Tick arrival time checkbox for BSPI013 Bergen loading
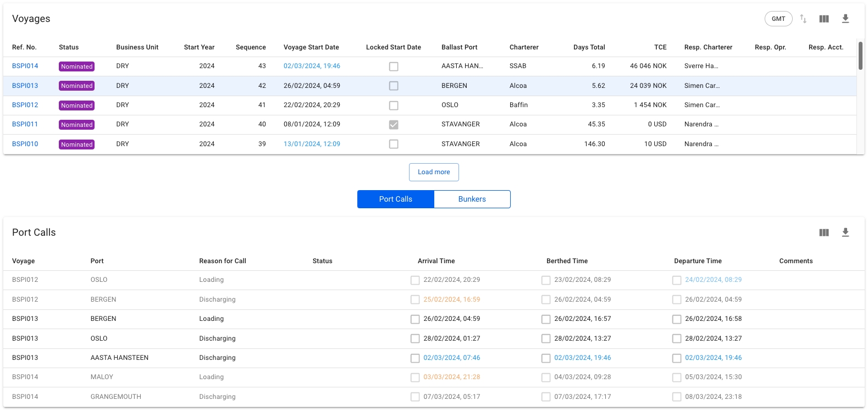868x411 pixels. point(415,319)
